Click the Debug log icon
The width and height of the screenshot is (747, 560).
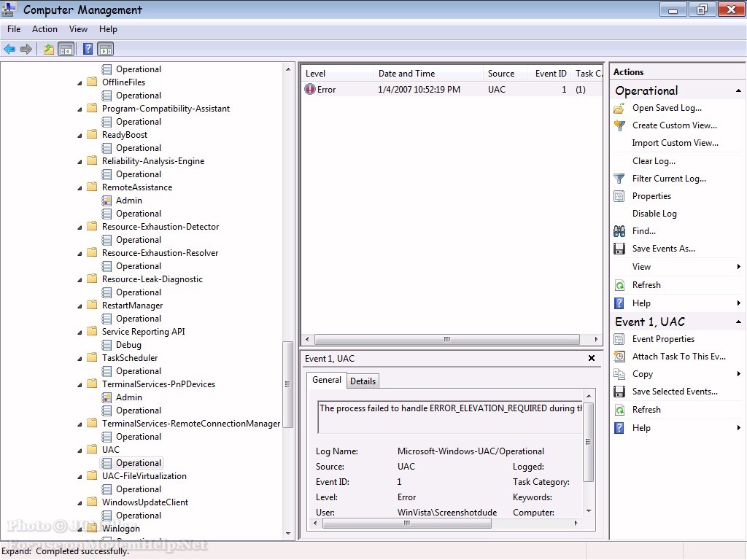(107, 345)
